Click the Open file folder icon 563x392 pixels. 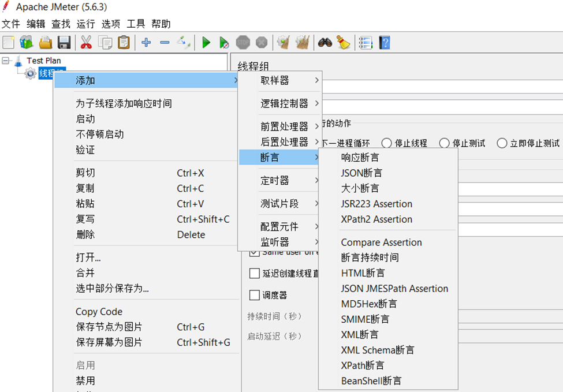(x=46, y=42)
